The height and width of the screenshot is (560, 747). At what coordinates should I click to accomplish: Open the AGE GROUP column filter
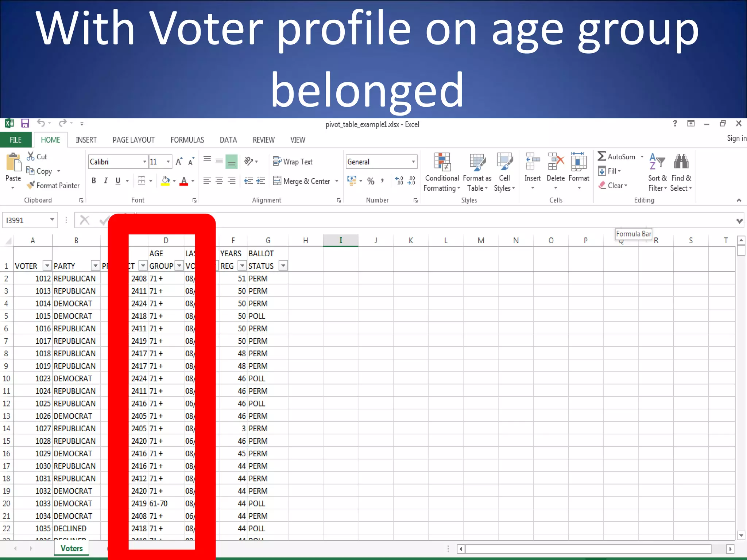point(179,266)
